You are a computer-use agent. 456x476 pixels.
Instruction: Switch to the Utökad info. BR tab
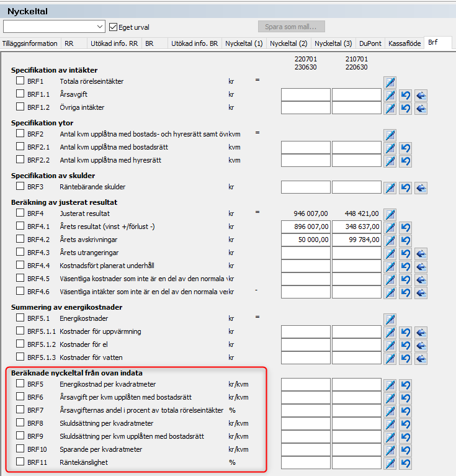coord(194,43)
